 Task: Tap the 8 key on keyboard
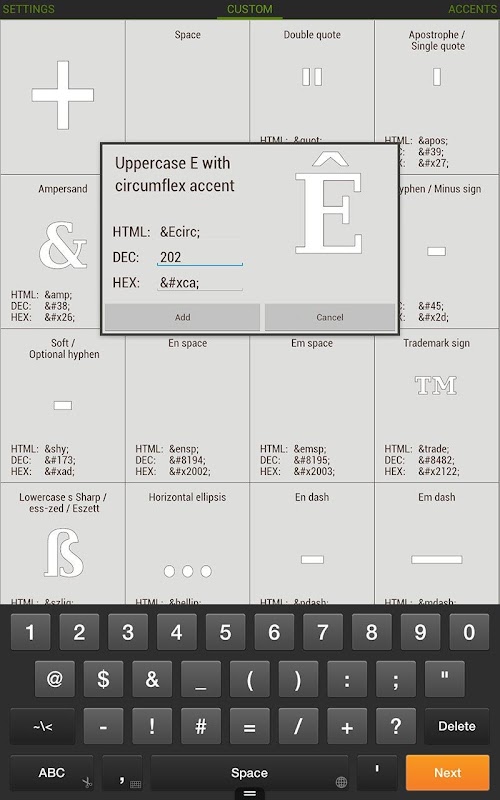371,632
